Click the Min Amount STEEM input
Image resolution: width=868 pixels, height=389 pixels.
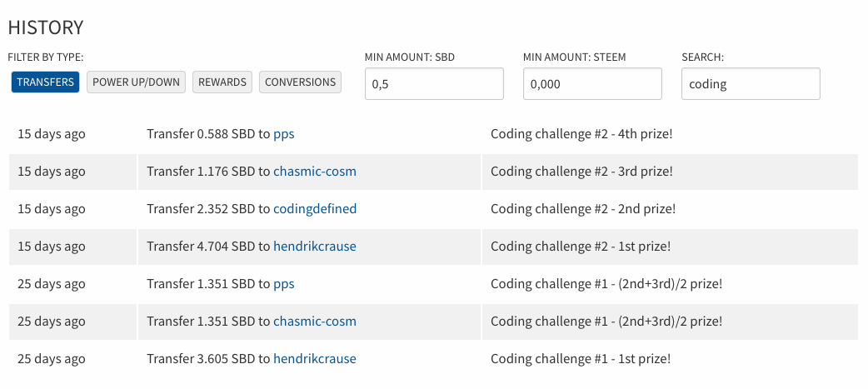point(592,84)
